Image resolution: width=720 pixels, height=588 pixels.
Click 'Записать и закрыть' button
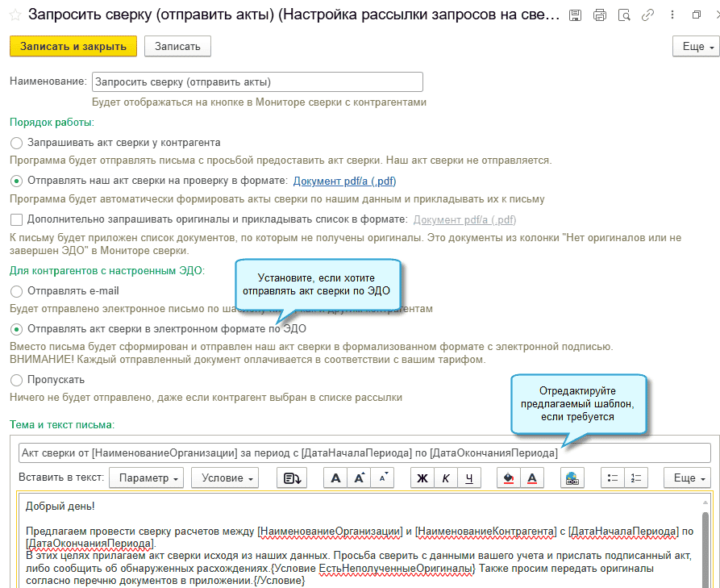click(x=73, y=47)
